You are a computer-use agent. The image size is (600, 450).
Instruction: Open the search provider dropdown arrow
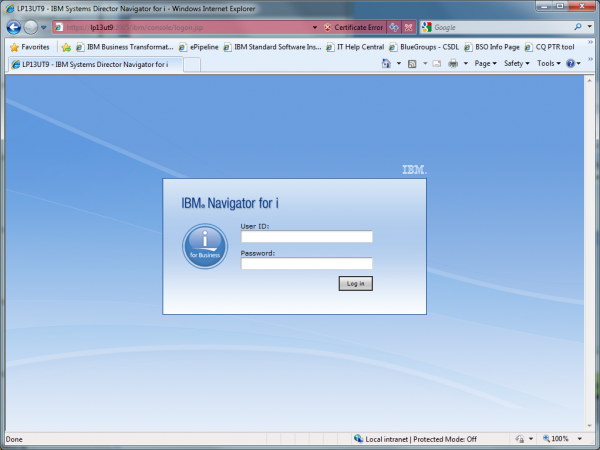click(590, 27)
